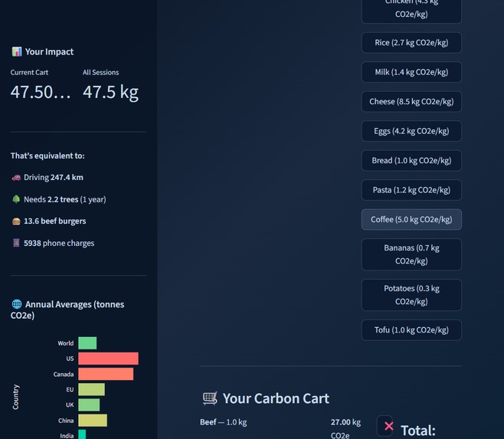Choose Bread (1.0 kg CO2e/kg)
The width and height of the screenshot is (504, 439).
coord(411,160)
